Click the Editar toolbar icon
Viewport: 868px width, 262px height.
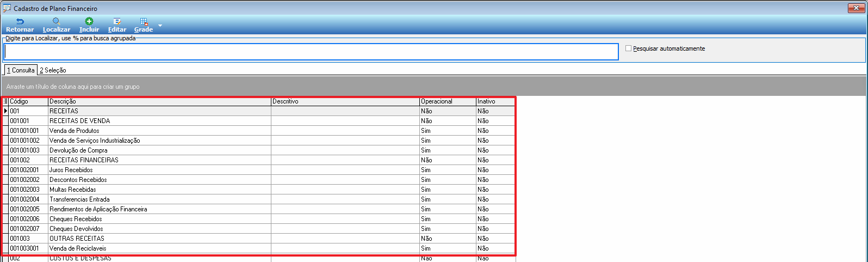[117, 25]
